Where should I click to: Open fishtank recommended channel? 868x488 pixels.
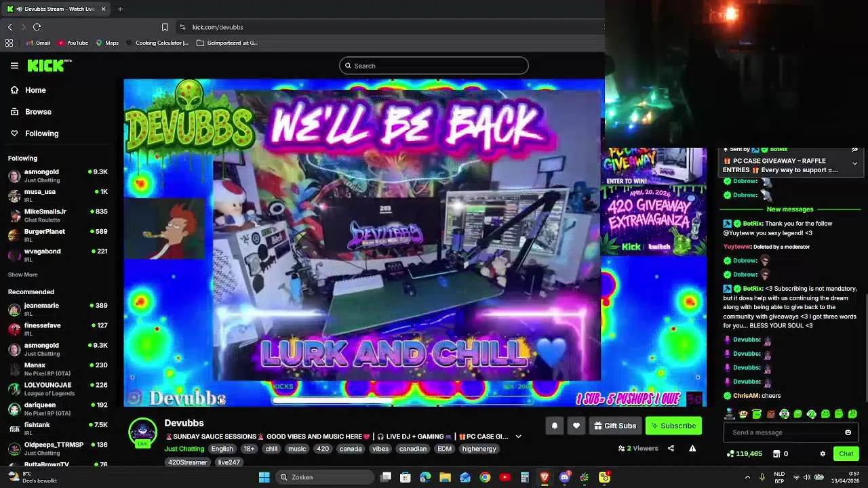[58, 428]
